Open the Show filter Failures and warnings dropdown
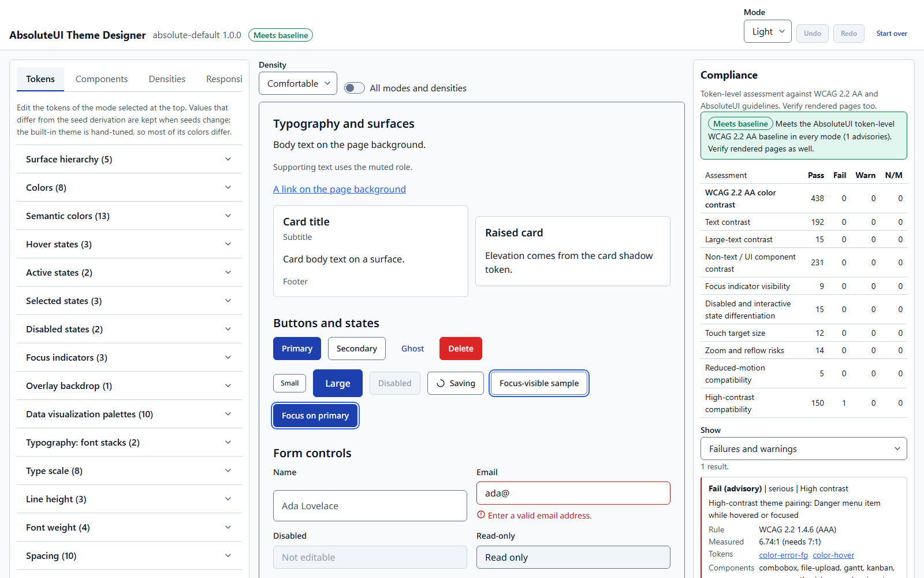The height and width of the screenshot is (578, 924). pos(804,449)
